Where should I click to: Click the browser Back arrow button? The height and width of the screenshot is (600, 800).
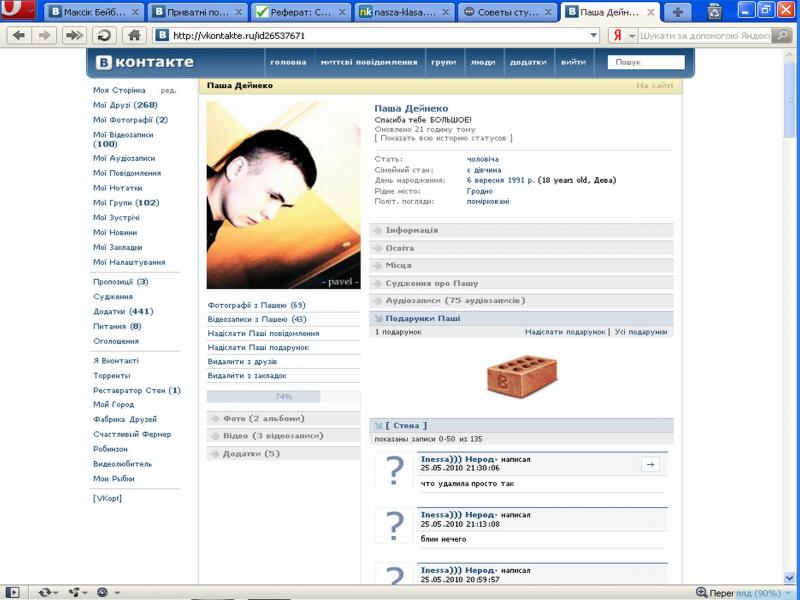click(18, 35)
